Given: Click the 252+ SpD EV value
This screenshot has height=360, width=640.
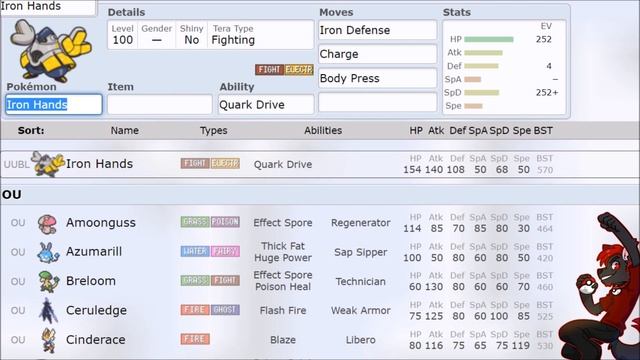Looking at the screenshot, I should (547, 93).
